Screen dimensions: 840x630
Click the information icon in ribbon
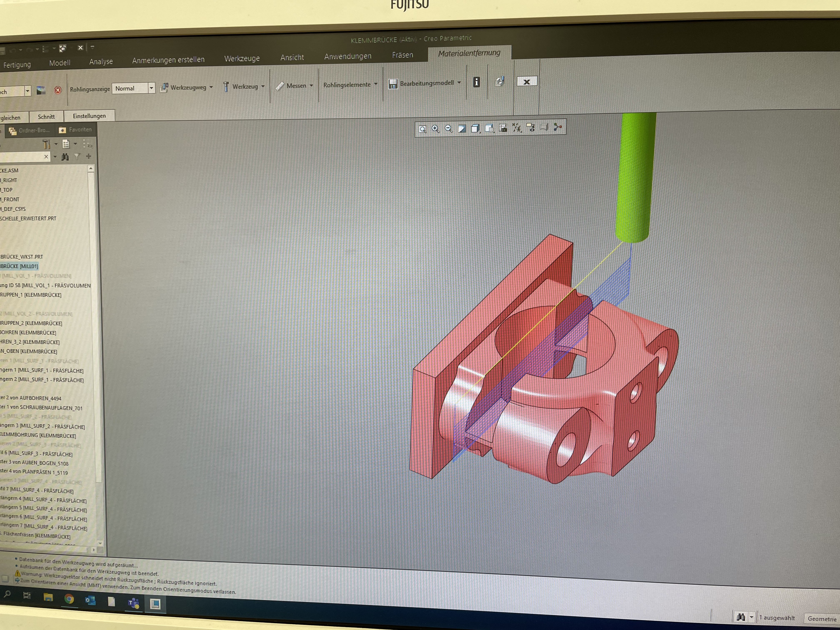pos(476,82)
